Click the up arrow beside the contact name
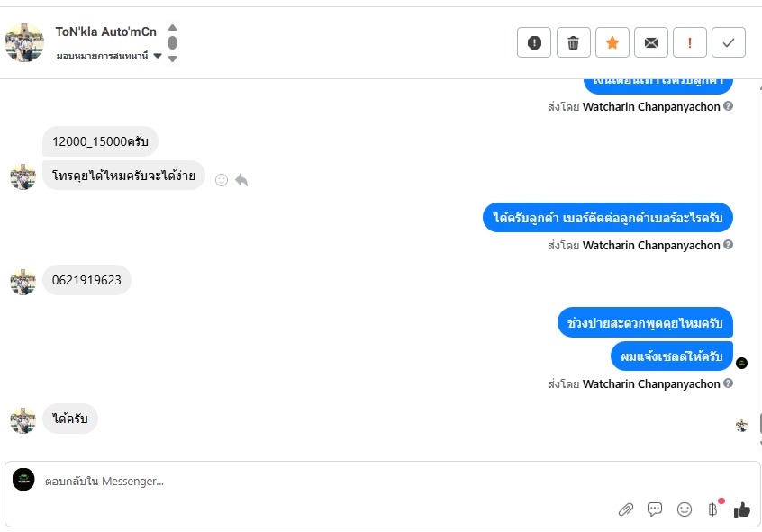762x532 pixels. (173, 28)
